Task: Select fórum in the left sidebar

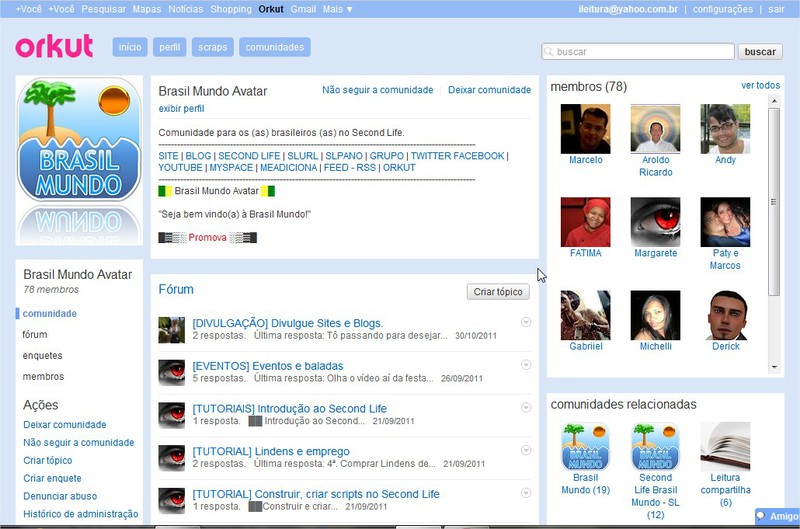Action: point(35,335)
